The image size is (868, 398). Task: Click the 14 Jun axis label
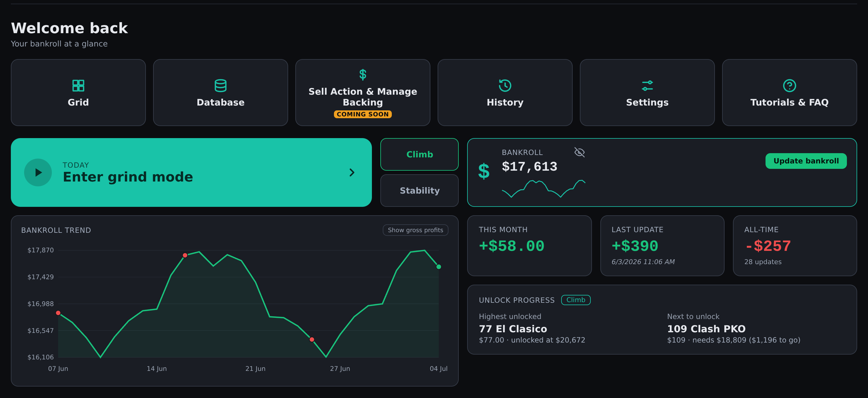point(157,369)
